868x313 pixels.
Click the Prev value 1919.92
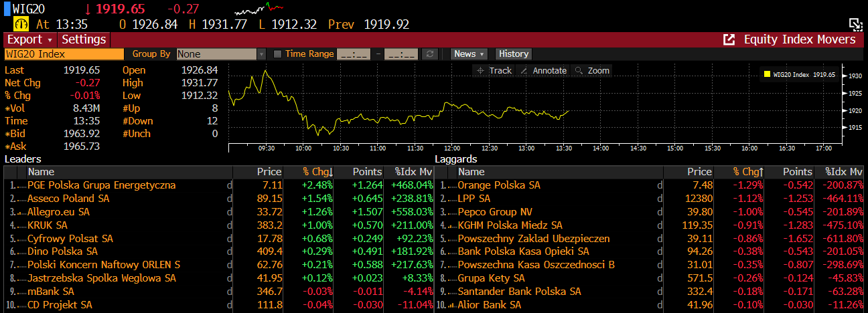click(x=386, y=24)
